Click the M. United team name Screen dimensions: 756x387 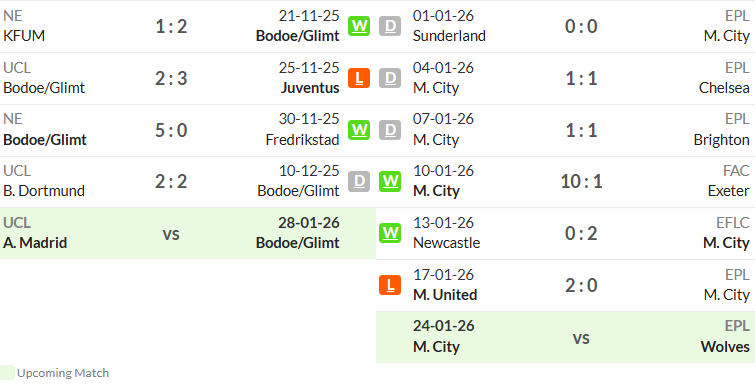pyautogui.click(x=445, y=295)
